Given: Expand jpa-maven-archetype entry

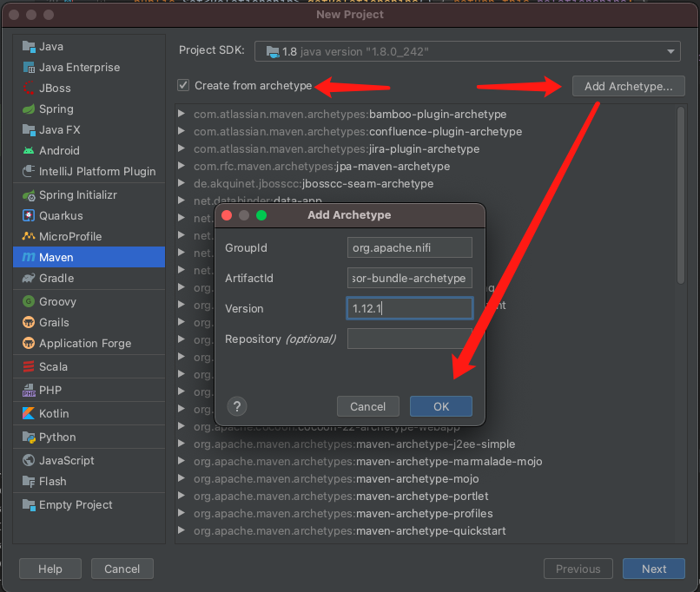Looking at the screenshot, I should coord(182,166).
